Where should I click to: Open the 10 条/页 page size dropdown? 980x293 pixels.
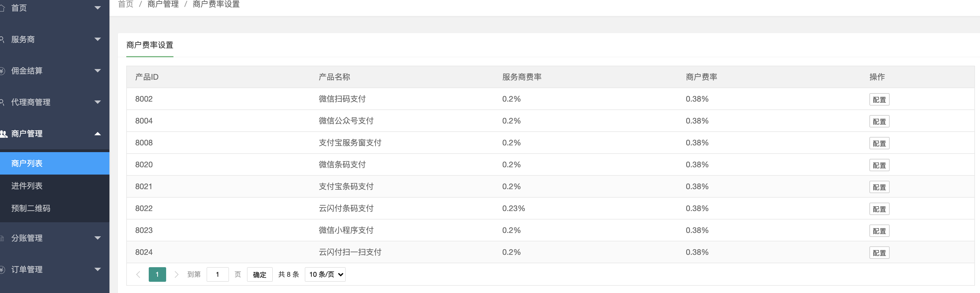click(325, 274)
